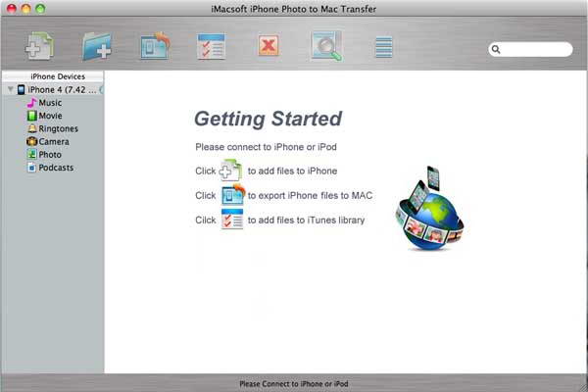
Task: Click the globe with iPhones illustration
Action: [x=430, y=208]
